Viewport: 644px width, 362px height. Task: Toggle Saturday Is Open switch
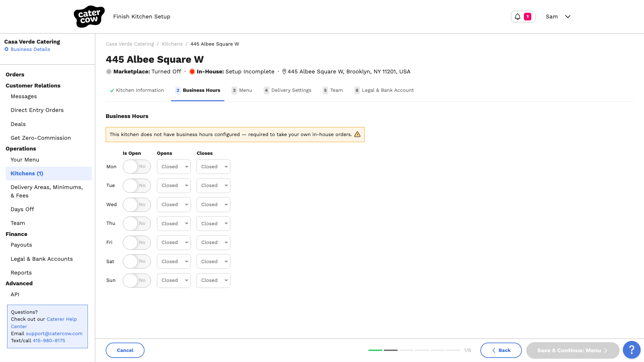point(137,261)
